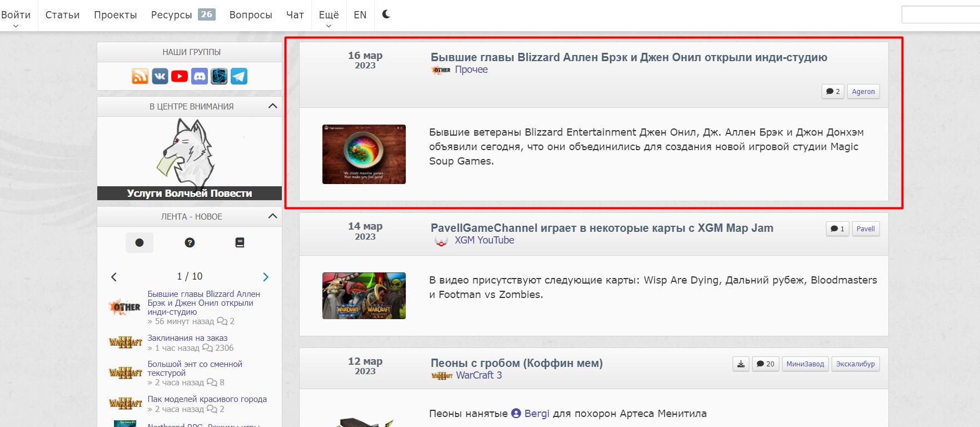The width and height of the screenshot is (980, 427).
Task: Click OTHER icon in sidebar feed
Action: click(125, 307)
